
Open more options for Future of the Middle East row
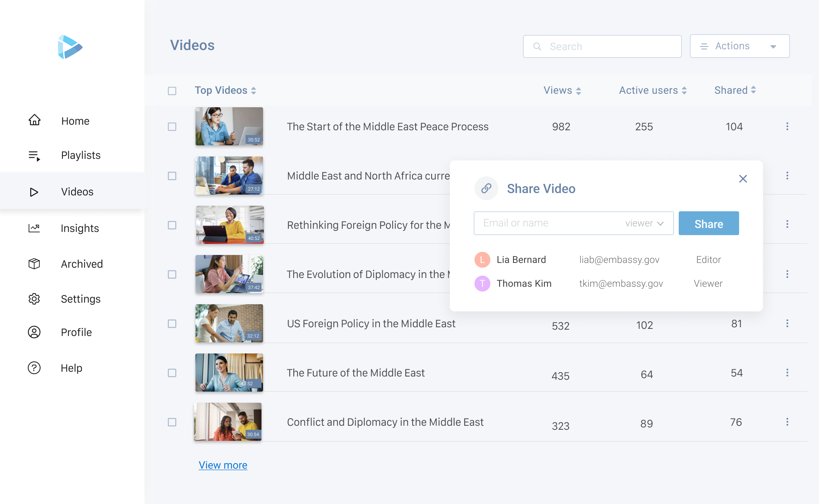787,373
